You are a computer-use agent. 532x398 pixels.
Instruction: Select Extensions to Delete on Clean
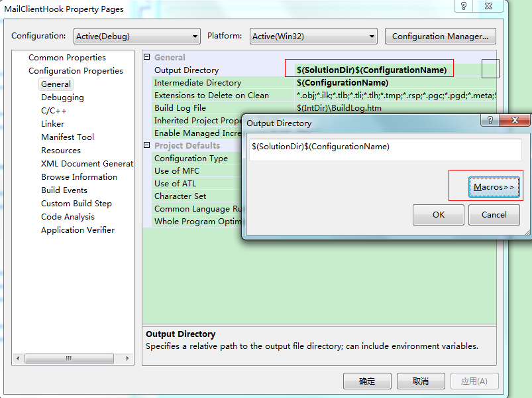click(211, 96)
